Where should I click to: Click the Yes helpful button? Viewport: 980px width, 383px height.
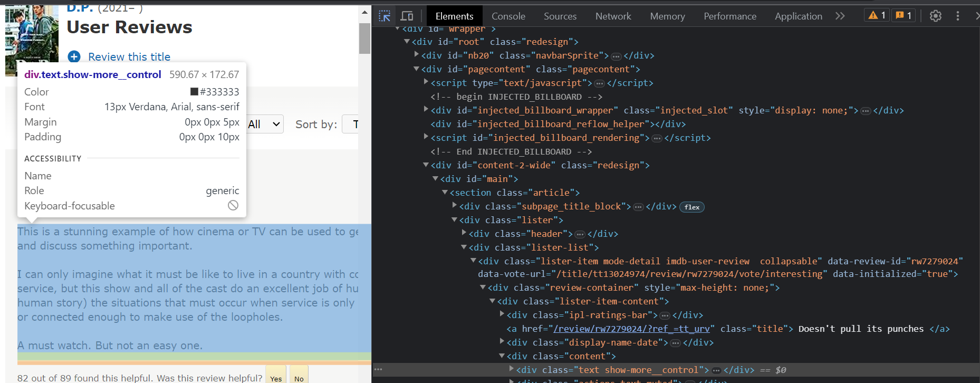pyautogui.click(x=276, y=376)
